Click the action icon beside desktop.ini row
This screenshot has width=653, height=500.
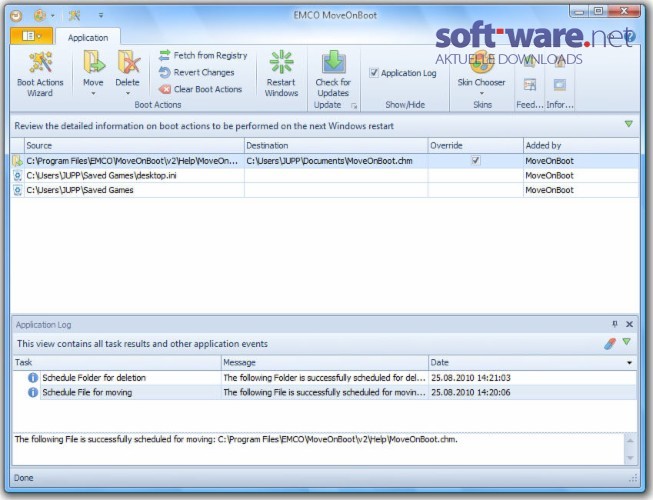17,175
